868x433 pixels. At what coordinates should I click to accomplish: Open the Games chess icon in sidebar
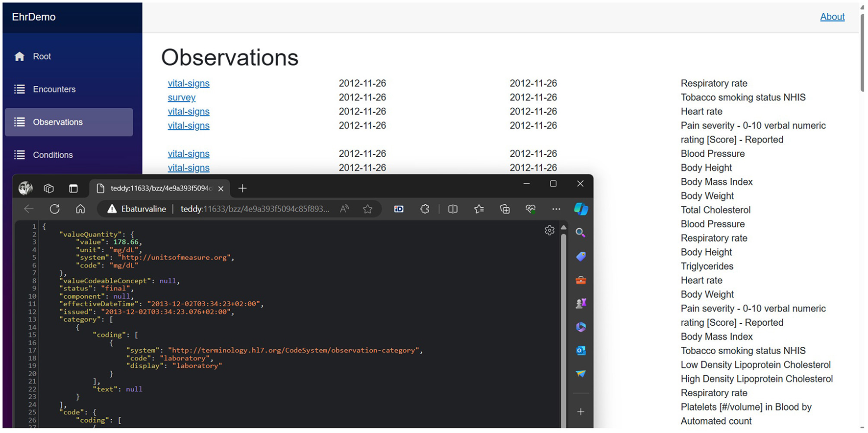(x=581, y=304)
